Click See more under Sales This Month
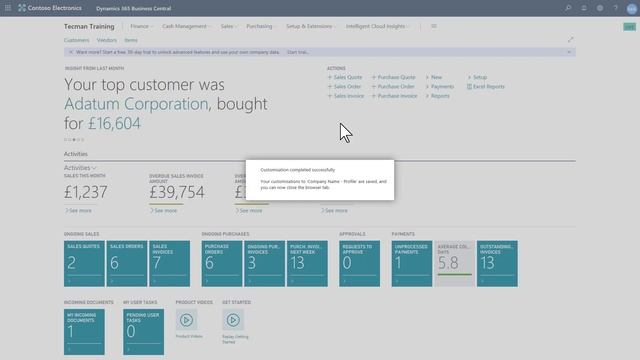 [x=78, y=211]
